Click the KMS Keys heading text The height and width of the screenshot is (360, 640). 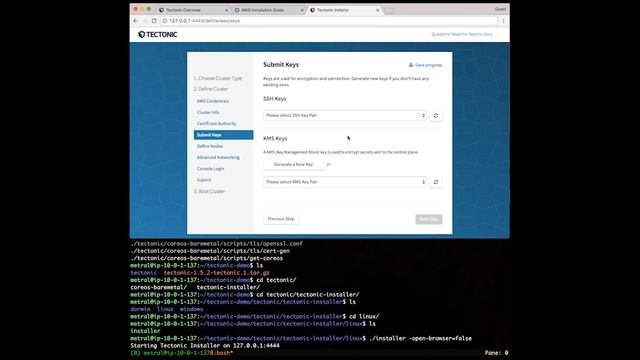pos(275,138)
